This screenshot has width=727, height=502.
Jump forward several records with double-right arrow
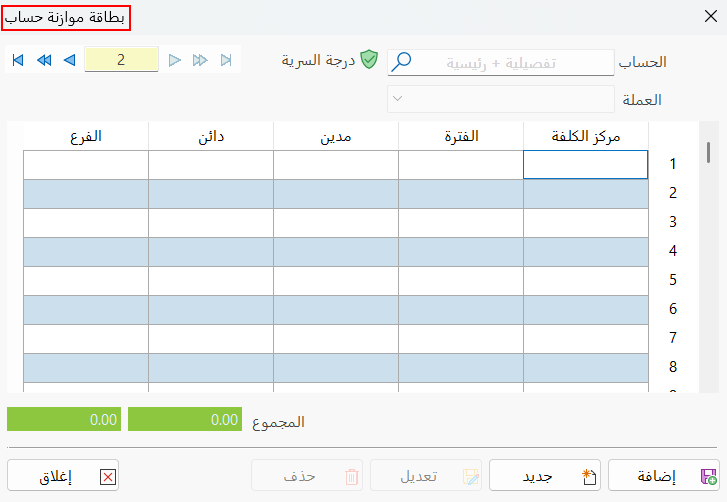coord(200,60)
